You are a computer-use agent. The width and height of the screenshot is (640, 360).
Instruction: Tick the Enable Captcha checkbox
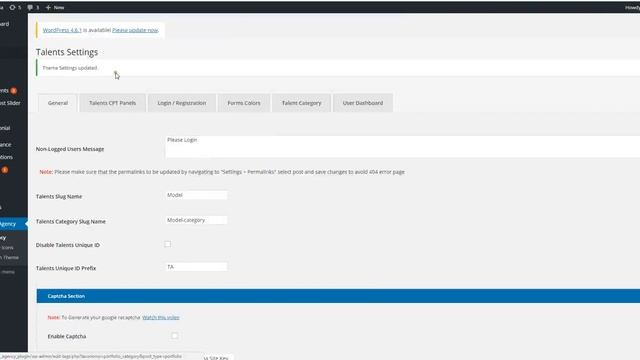click(175, 336)
